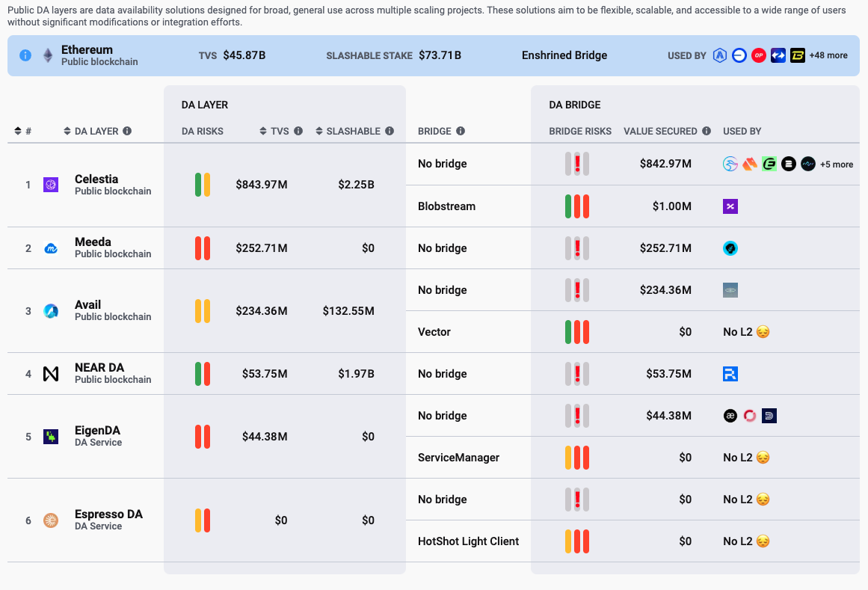The height and width of the screenshot is (590, 868).
Task: Click the info icon beside TVS column header
Action: click(298, 131)
